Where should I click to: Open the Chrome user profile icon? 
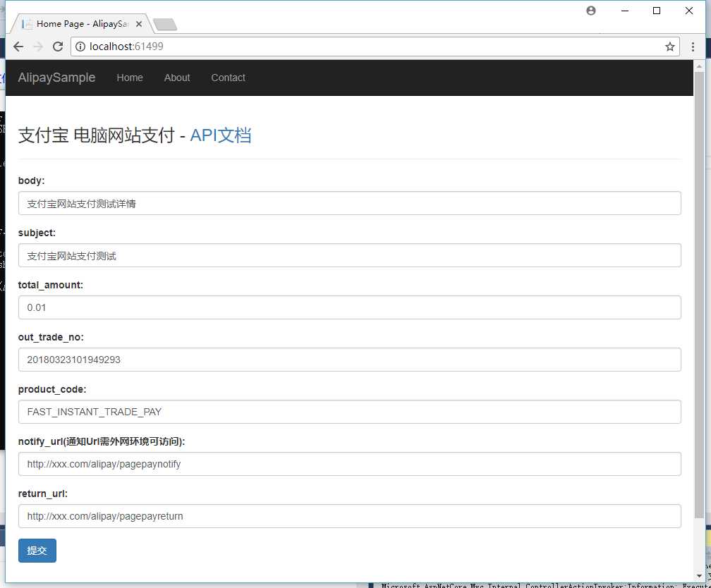pyautogui.click(x=591, y=11)
